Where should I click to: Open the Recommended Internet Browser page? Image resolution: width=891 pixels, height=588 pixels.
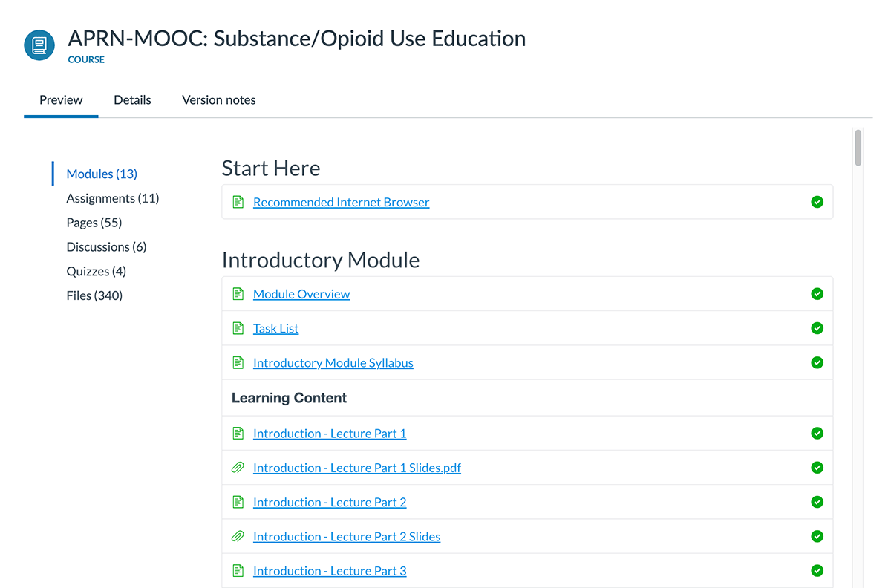(x=341, y=201)
